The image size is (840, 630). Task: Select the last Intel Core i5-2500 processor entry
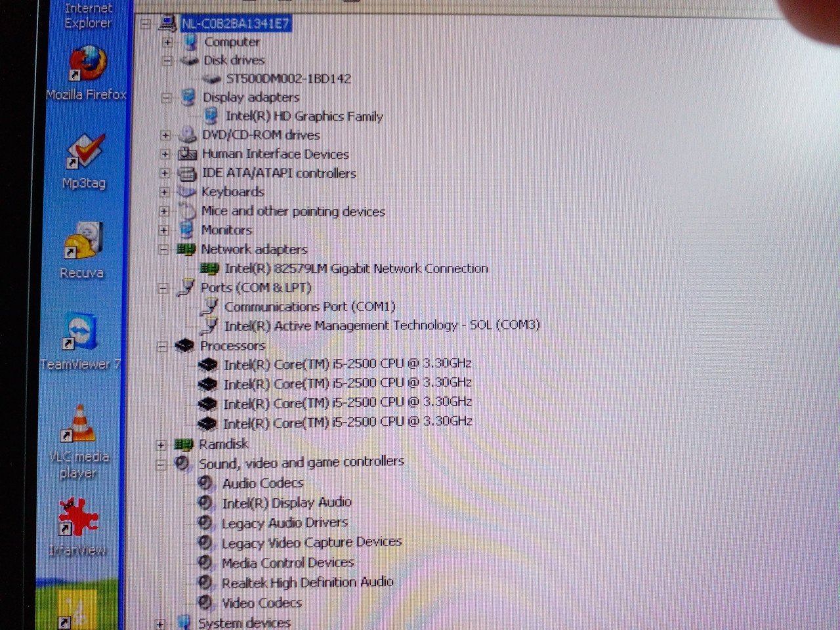tap(347, 422)
